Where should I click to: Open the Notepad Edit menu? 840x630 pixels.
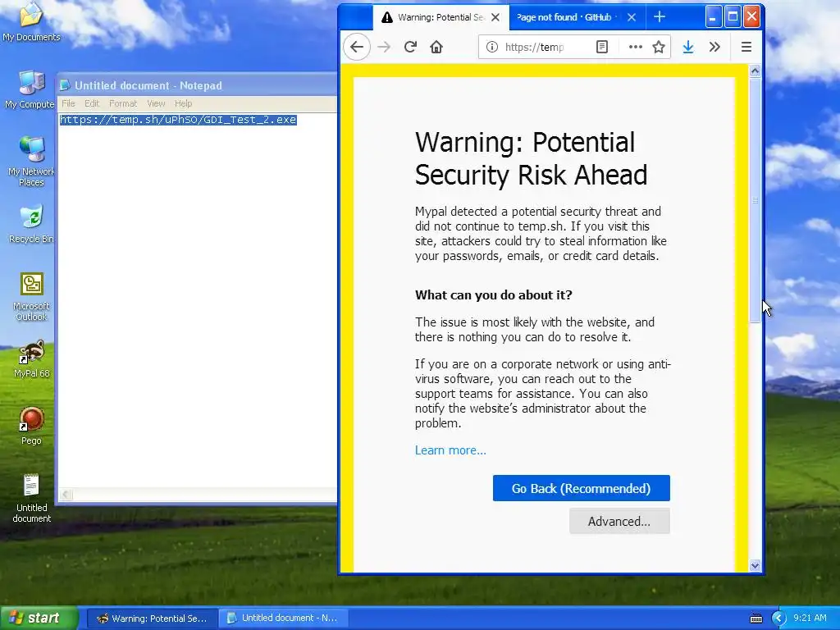click(92, 103)
